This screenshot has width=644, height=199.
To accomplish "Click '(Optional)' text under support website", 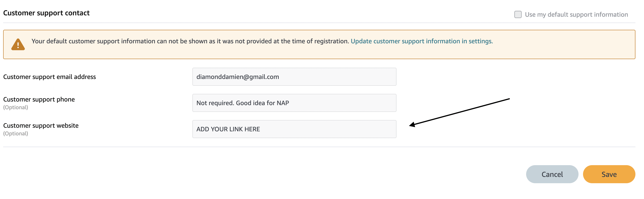I will click(x=16, y=134).
